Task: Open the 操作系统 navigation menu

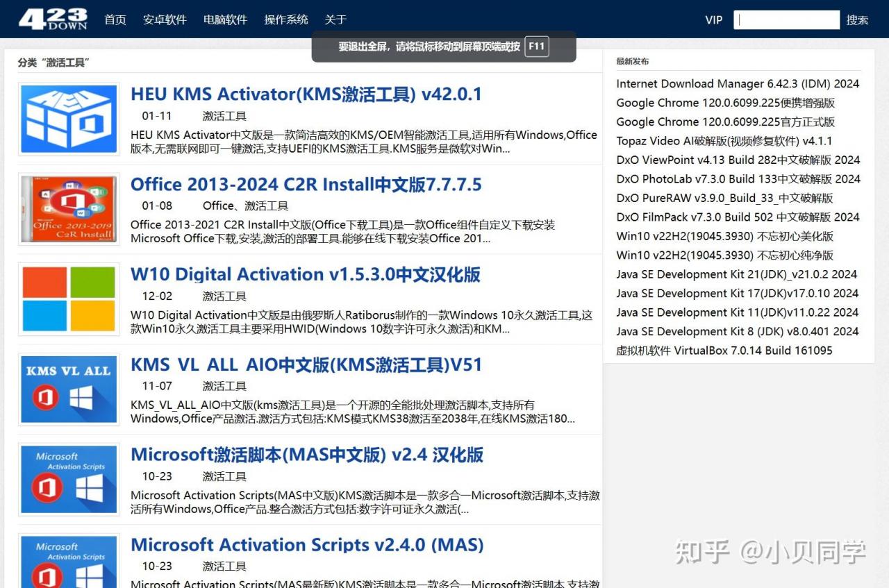Action: click(286, 19)
